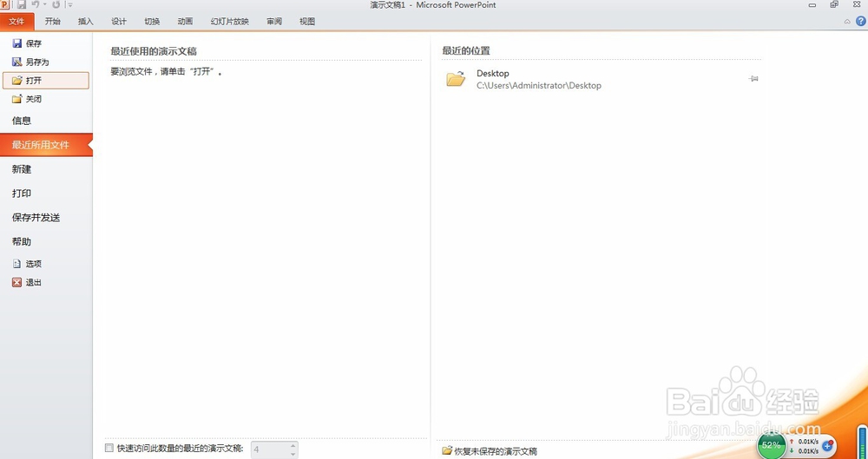Screen dimensions: 868x459
Task: Minimize the PowerPoint window
Action: 812,5
